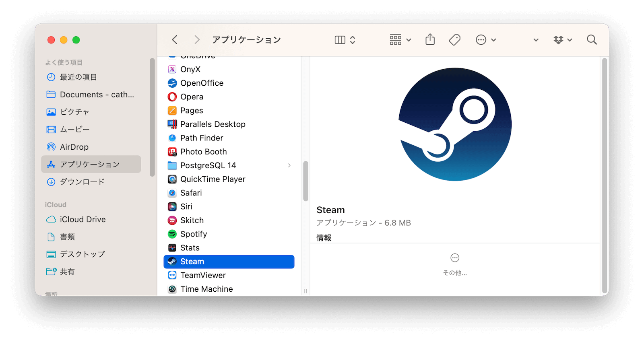The image size is (644, 342).
Task: Open the Dropbox toolbar menu
Action: pos(563,40)
